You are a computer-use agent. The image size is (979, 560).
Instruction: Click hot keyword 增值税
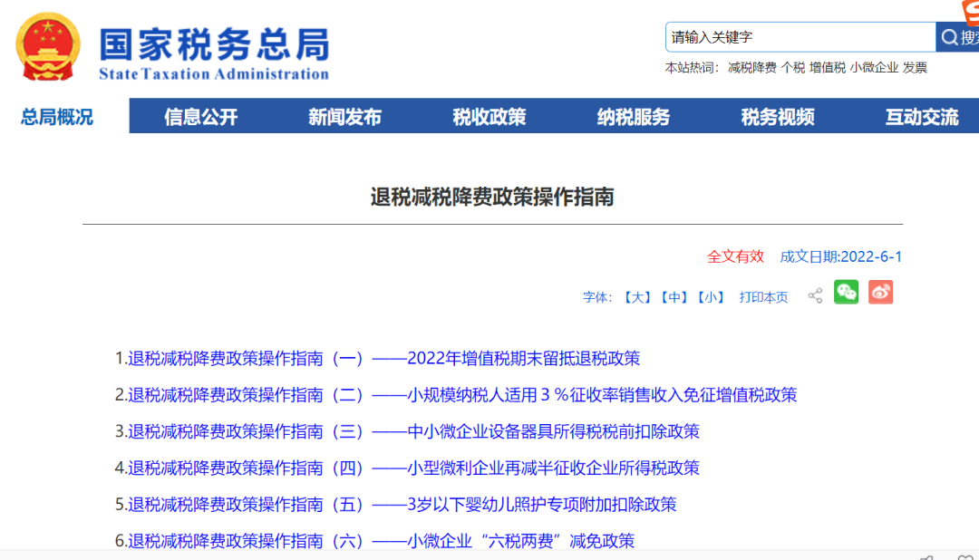coord(828,67)
